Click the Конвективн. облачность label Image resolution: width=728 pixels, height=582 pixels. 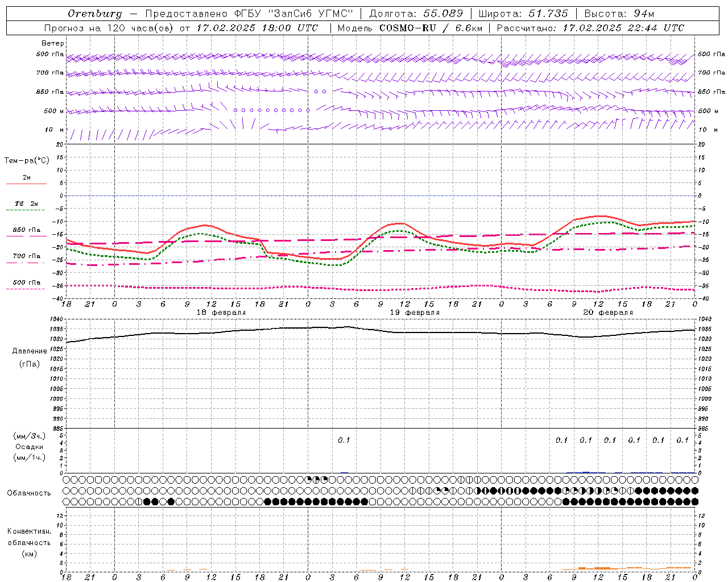click(29, 537)
